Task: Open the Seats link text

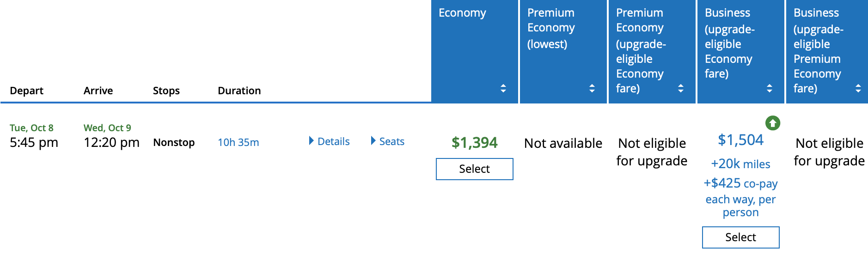Action: coord(392,141)
